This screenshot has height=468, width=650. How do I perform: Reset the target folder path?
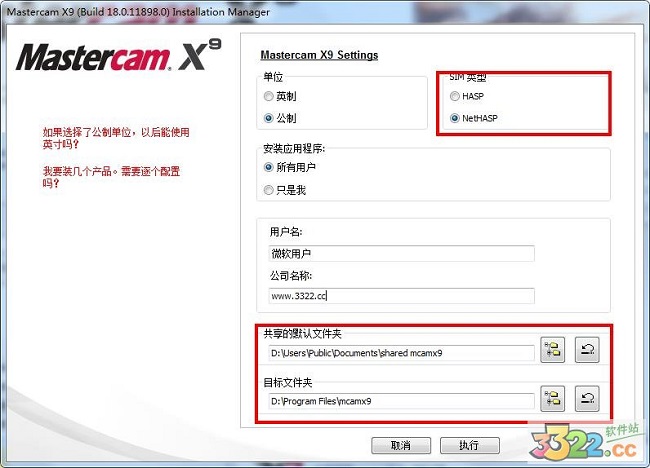click(587, 399)
